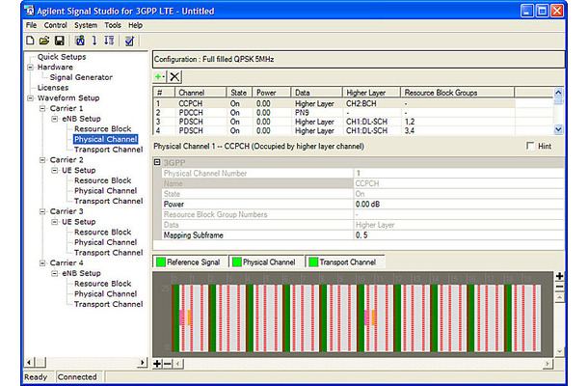588x386 pixels.
Task: Select Physical Channel under Carrier 2
Action: (x=105, y=191)
